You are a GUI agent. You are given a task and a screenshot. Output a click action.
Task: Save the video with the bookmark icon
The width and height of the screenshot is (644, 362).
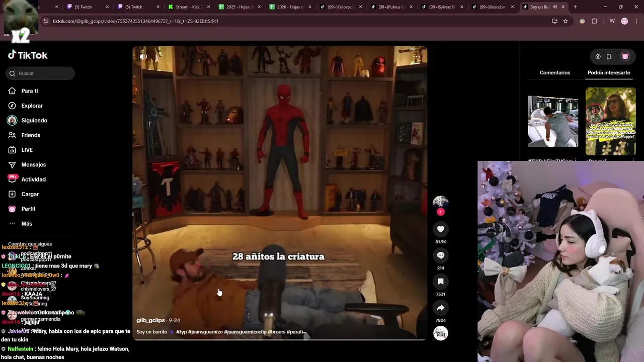click(x=440, y=282)
